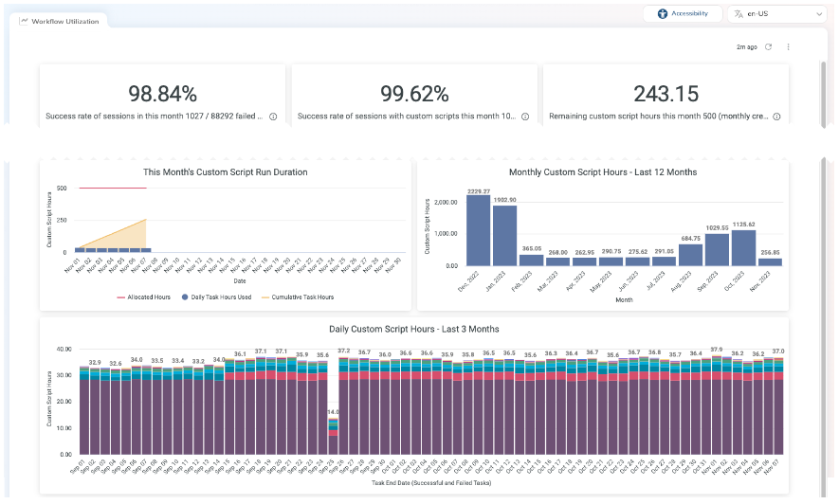This screenshot has height=504, width=839.
Task: Open the three-dot dashboard options menu
Action: 788,46
